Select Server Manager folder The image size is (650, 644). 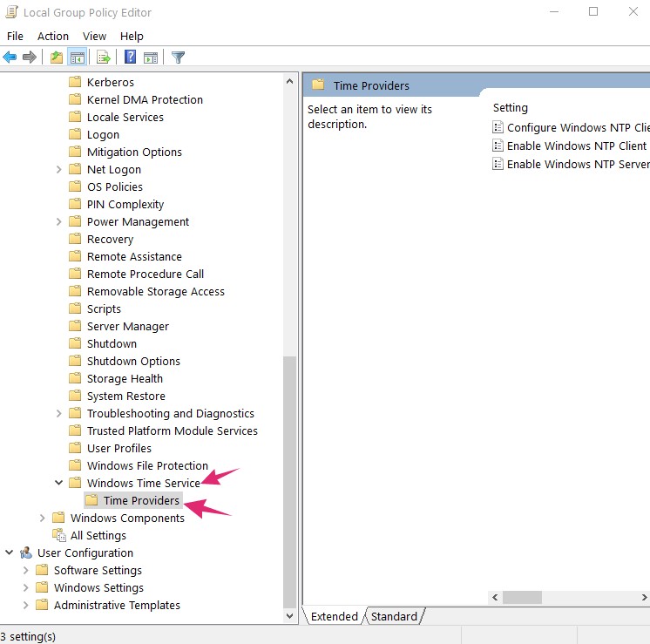[128, 326]
